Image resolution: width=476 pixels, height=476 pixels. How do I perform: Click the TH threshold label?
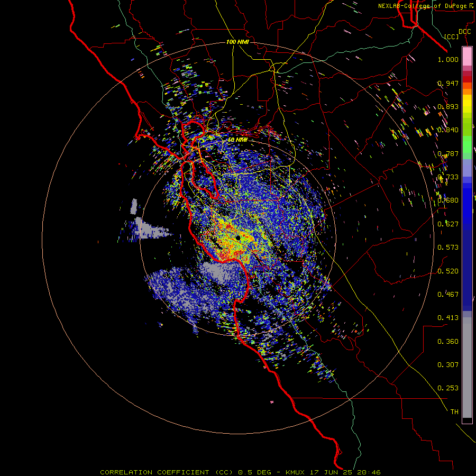454,412
